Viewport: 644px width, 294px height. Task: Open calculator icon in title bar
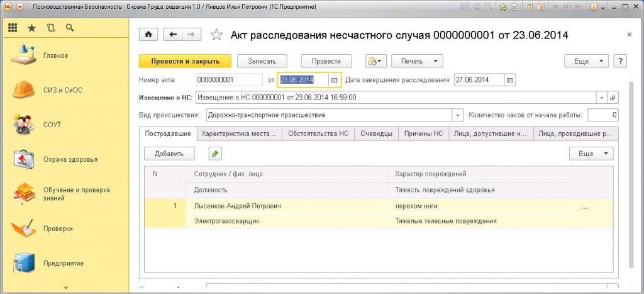pyautogui.click(x=530, y=7)
